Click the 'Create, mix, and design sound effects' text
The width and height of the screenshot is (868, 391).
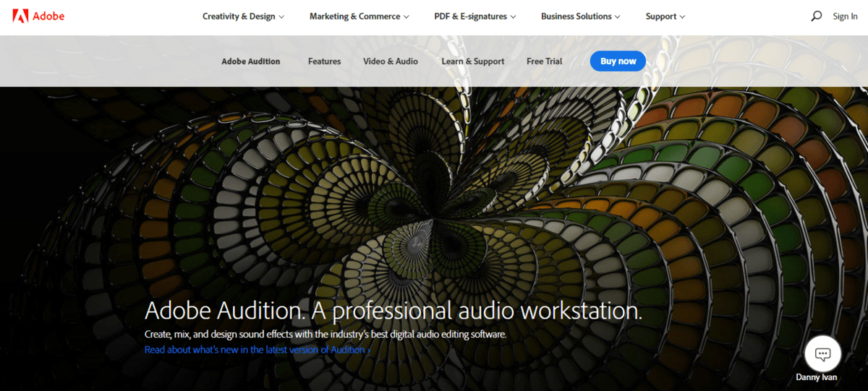coord(325,335)
